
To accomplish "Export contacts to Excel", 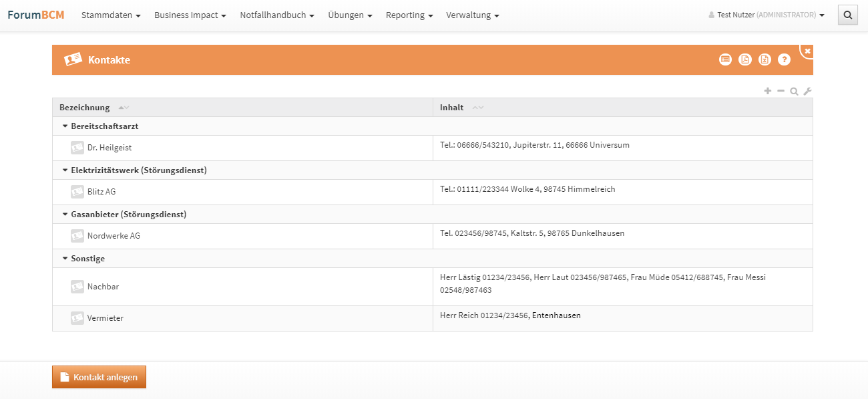I will tap(765, 59).
